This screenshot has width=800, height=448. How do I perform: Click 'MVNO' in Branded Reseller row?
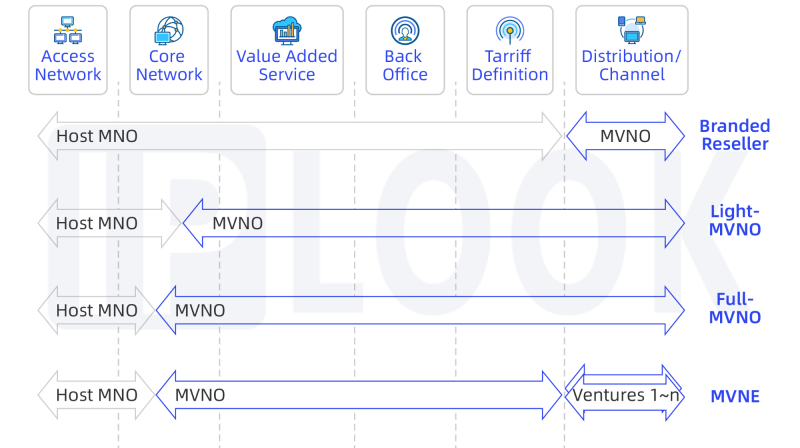(x=626, y=136)
